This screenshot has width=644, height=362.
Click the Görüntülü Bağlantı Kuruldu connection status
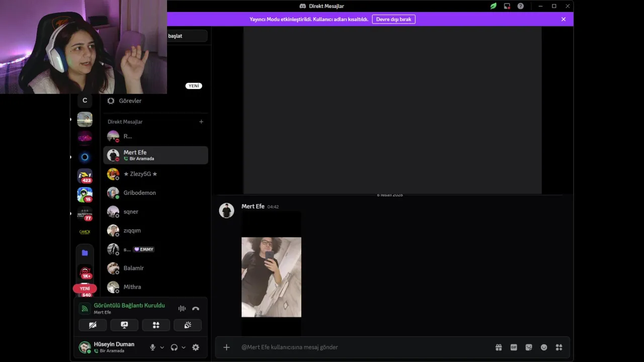coord(129,305)
